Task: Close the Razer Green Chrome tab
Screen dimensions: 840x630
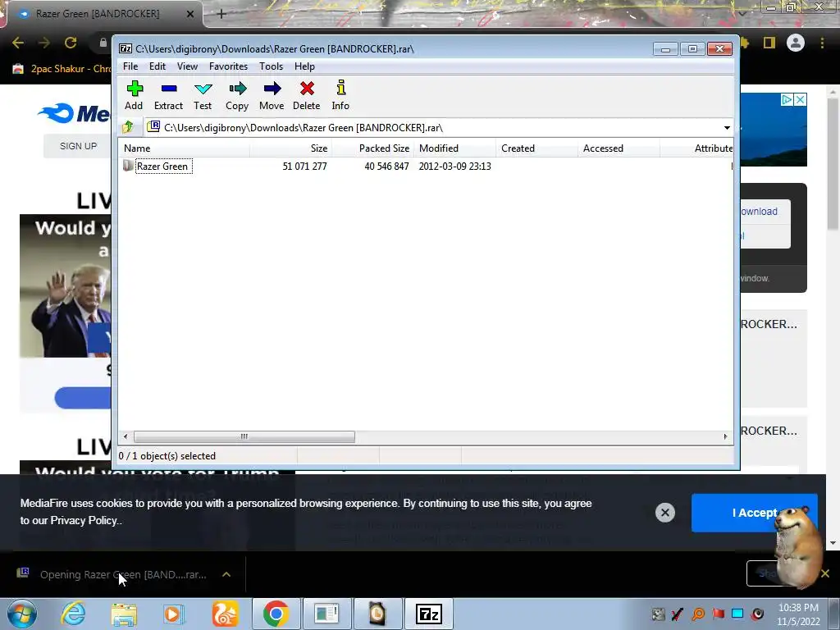Action: [190, 14]
